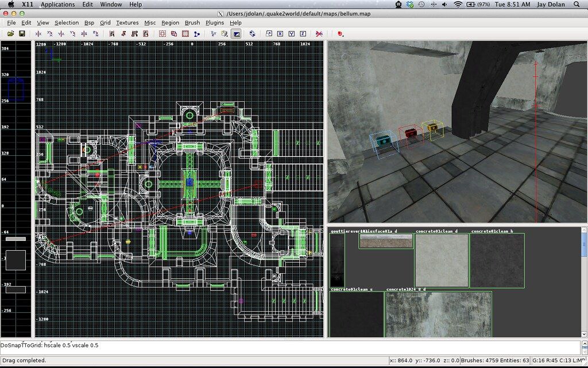Screen dimensions: 588x368
Task: Click the Open map file icon
Action: coord(10,34)
